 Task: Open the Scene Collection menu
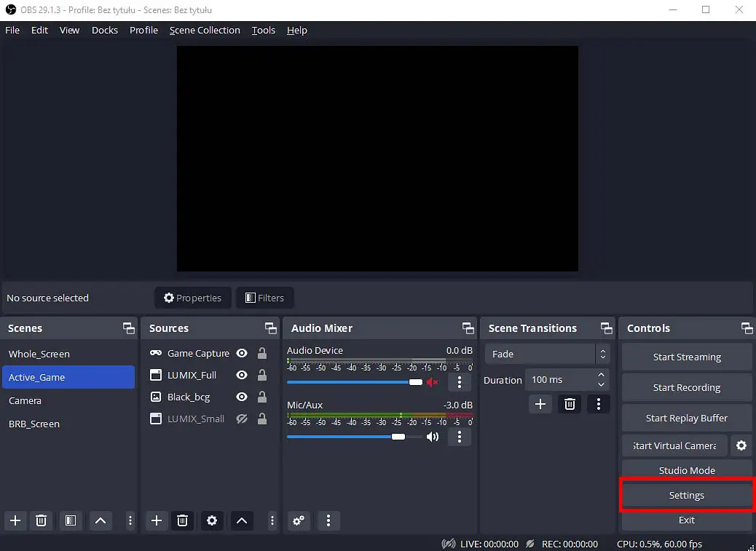[x=205, y=31]
